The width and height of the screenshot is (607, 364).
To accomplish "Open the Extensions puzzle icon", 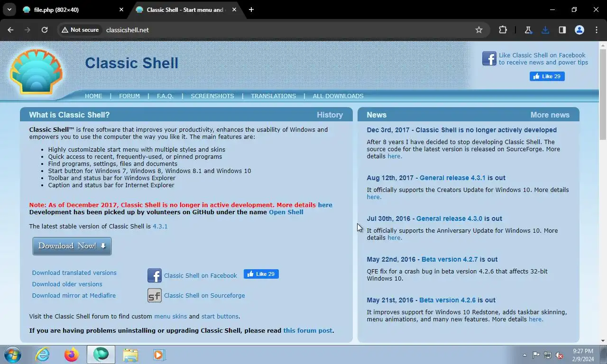I will [503, 30].
